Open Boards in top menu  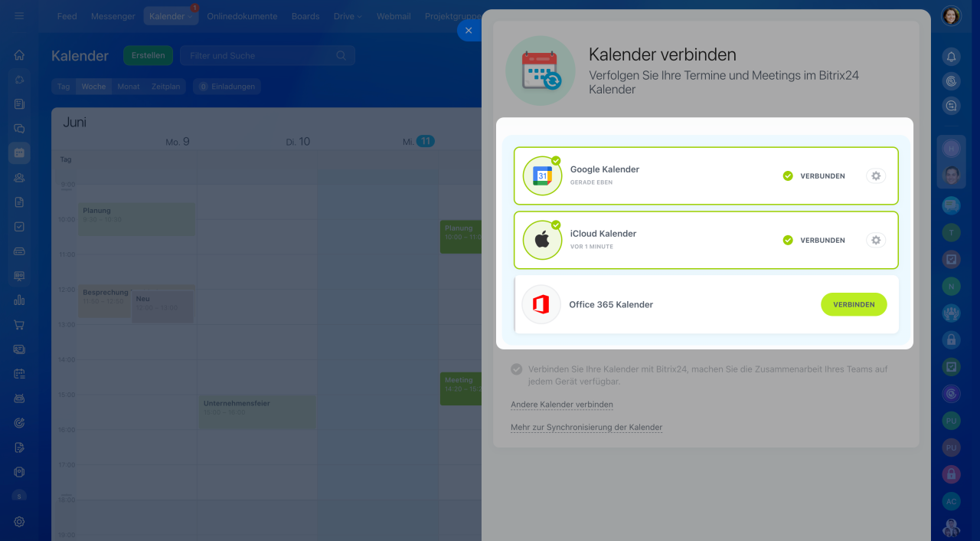(305, 16)
